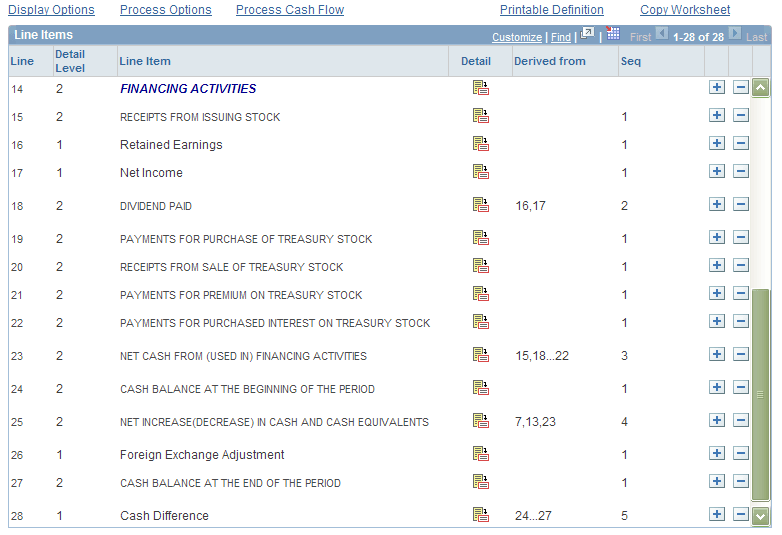Show previous rows arrow next to First
The image size is (782, 535).
[x=662, y=33]
